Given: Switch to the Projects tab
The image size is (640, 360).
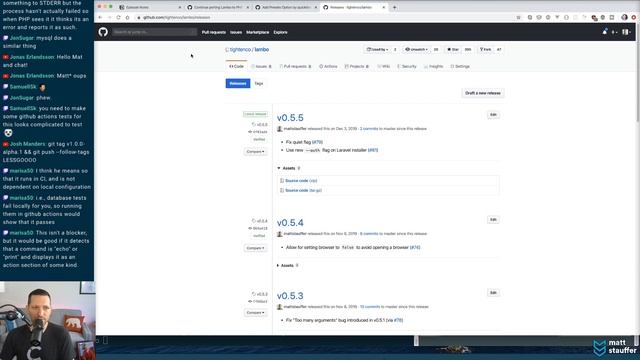Looking at the screenshot, I should tap(357, 66).
